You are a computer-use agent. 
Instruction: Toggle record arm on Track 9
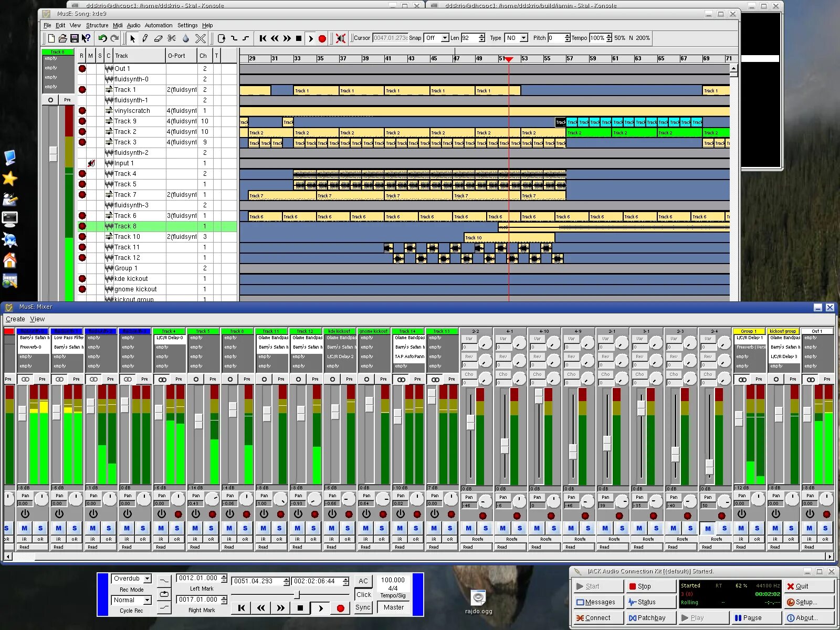[82, 121]
